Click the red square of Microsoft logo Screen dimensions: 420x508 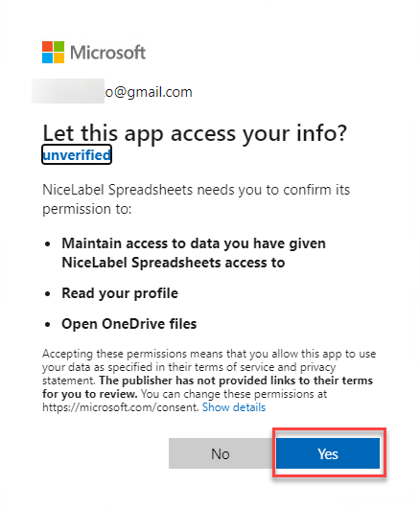pyautogui.click(x=47, y=46)
